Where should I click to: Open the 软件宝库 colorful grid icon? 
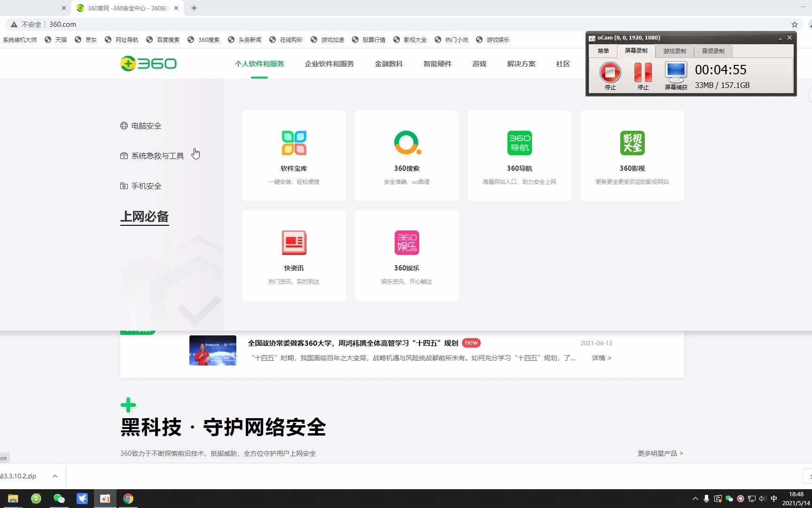coord(294,143)
